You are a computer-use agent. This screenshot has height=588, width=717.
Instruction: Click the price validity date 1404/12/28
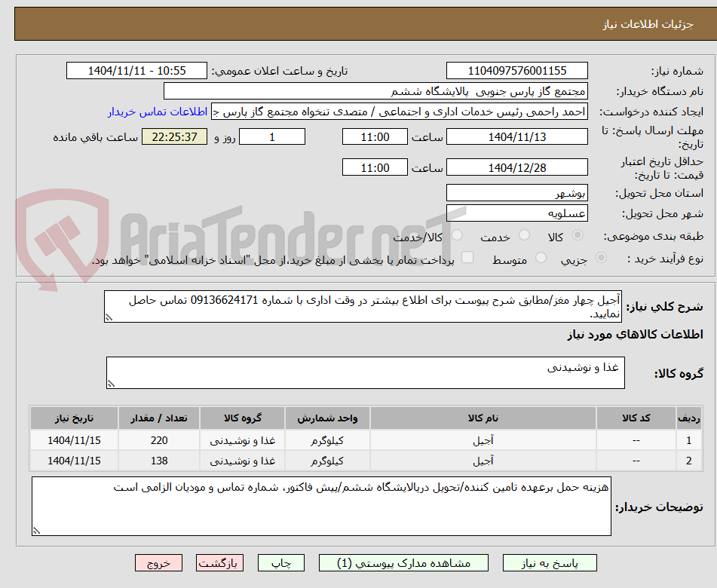click(x=516, y=167)
